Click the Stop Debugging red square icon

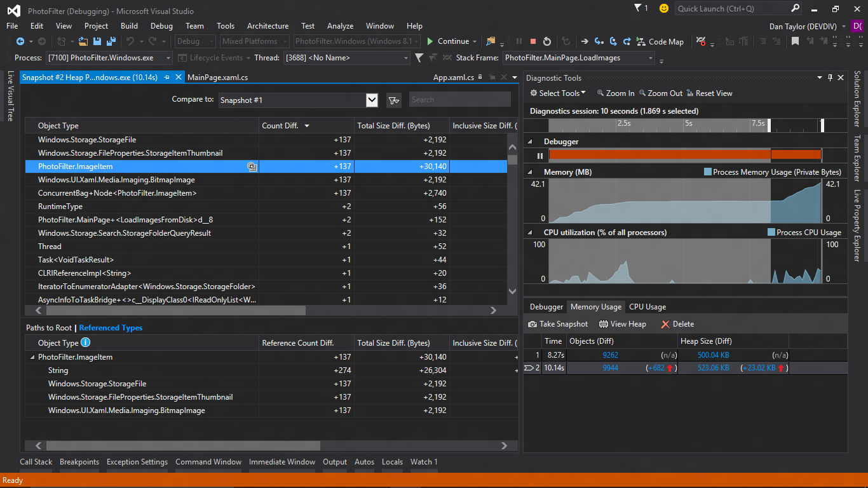pos(533,41)
